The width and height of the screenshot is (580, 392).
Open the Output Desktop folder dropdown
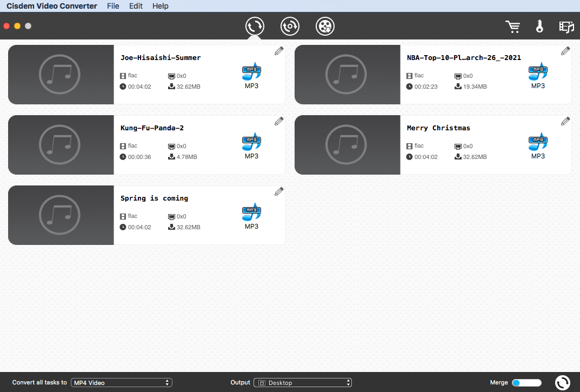[x=303, y=383]
